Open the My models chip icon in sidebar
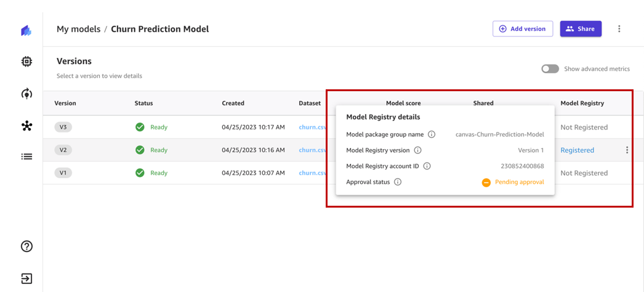Screen dimensions: 644x292 [26, 62]
